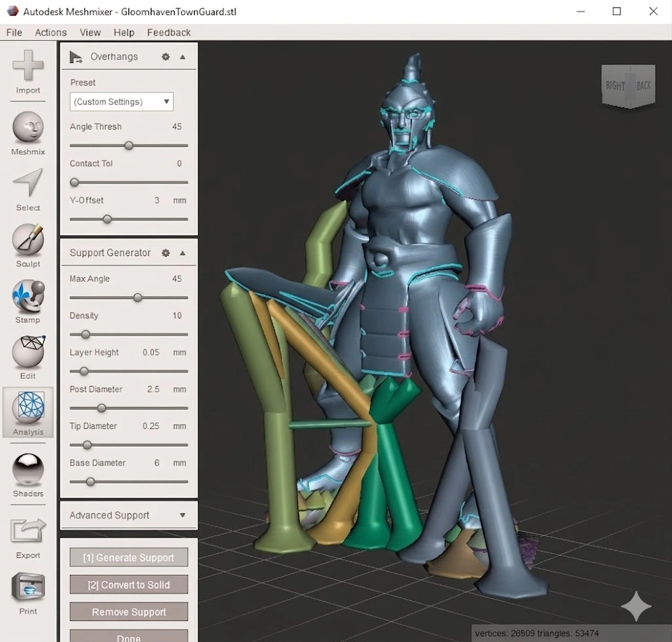This screenshot has height=642, width=672.
Task: Activate the Select tool
Action: (28, 189)
